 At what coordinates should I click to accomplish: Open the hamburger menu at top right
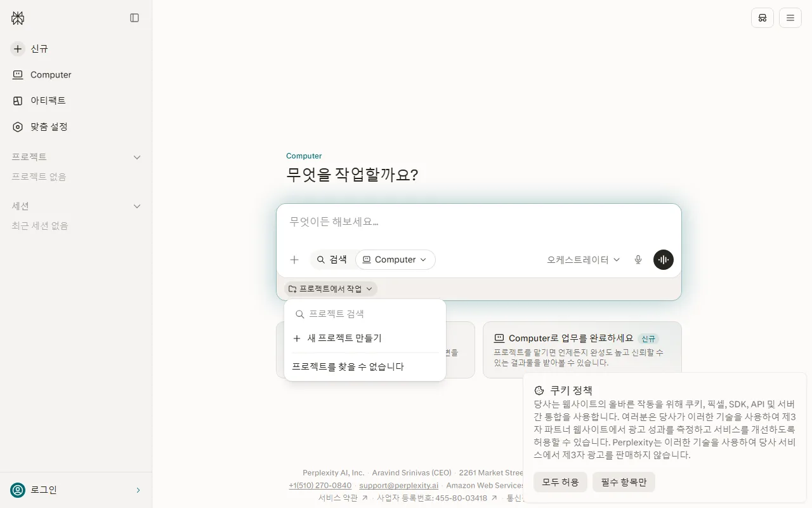click(790, 18)
